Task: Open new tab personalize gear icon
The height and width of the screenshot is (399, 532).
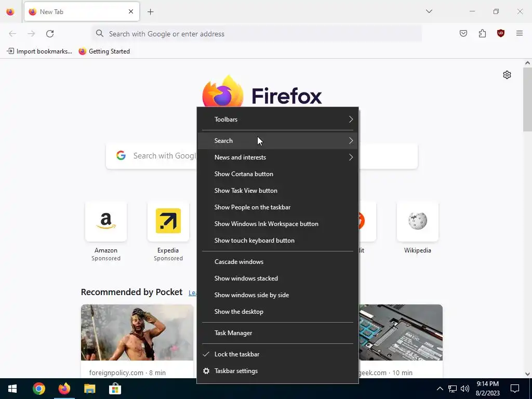Action: (507, 75)
